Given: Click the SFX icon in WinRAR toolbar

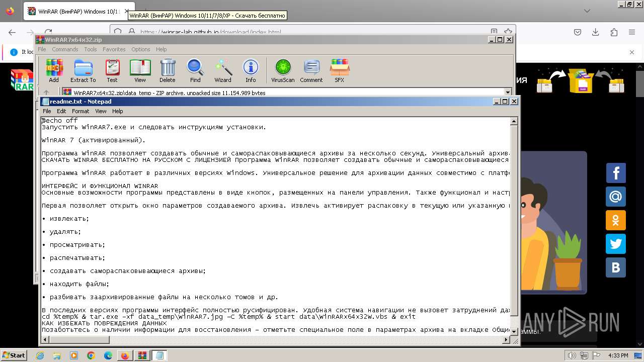Looking at the screenshot, I should [340, 71].
